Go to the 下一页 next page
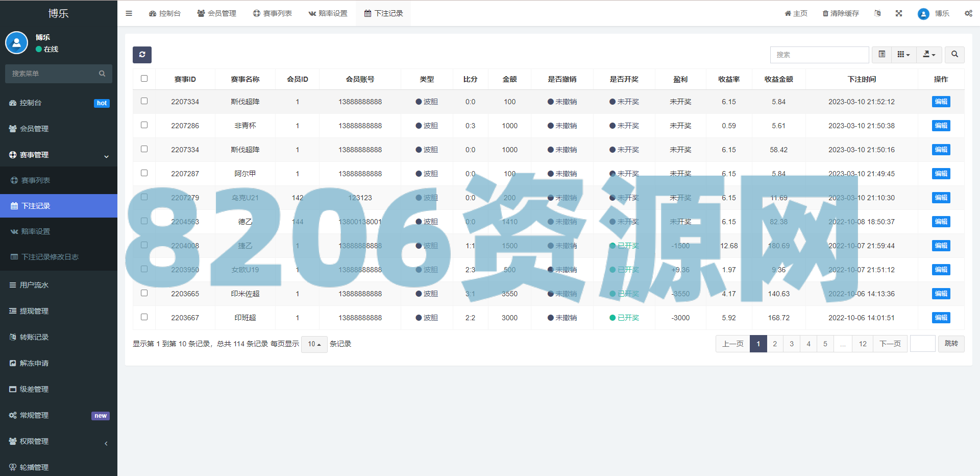This screenshot has width=980, height=476. click(890, 344)
